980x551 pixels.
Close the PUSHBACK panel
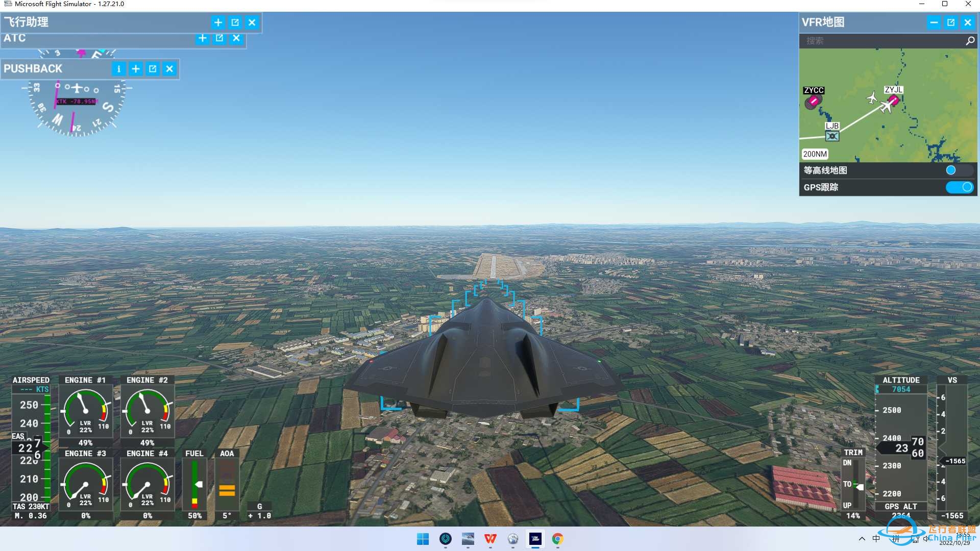click(x=169, y=69)
